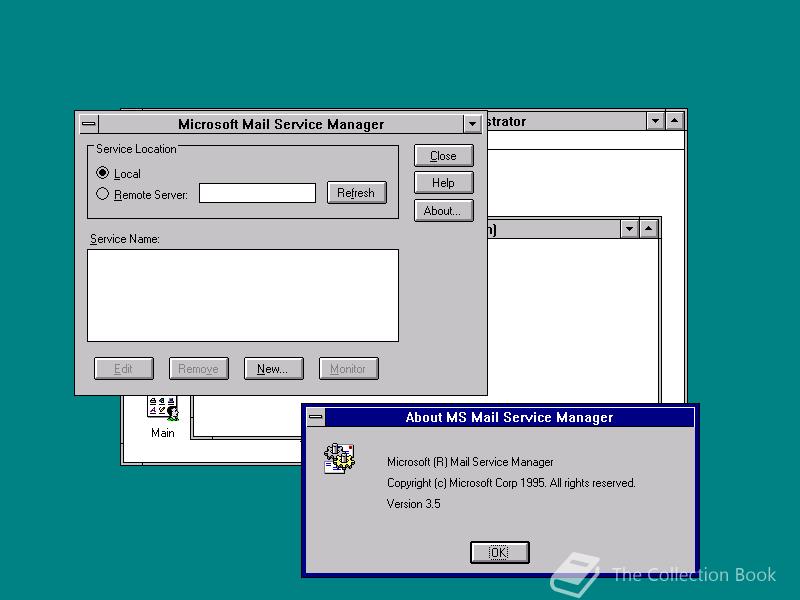Minimize the background Program Manager window
Viewport: 800px width, 600px height.
tap(655, 121)
